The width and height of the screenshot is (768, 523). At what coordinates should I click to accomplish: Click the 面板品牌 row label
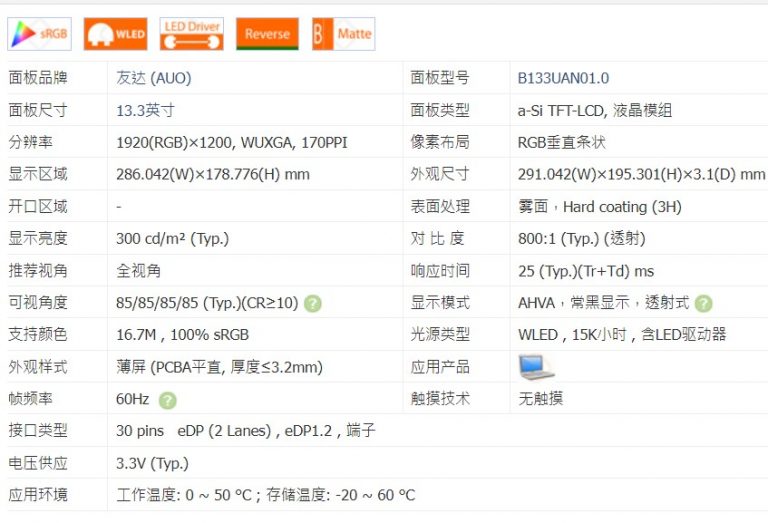[38, 78]
